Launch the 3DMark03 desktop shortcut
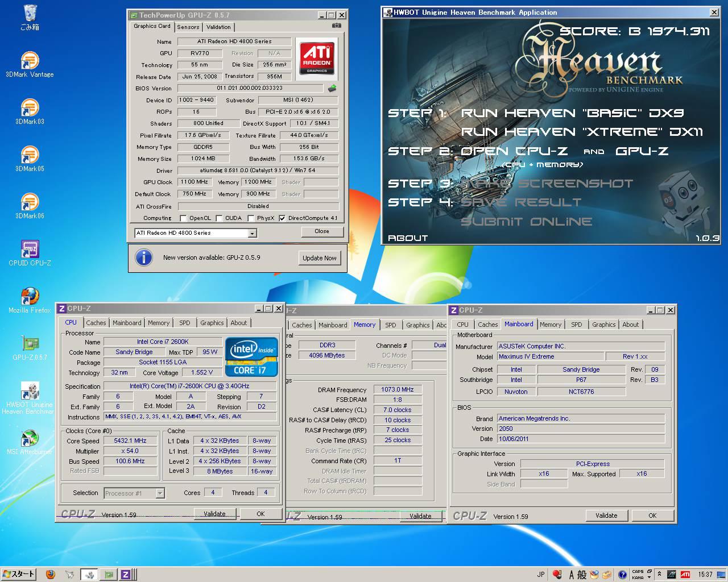This screenshot has width=728, height=582. (x=30, y=111)
